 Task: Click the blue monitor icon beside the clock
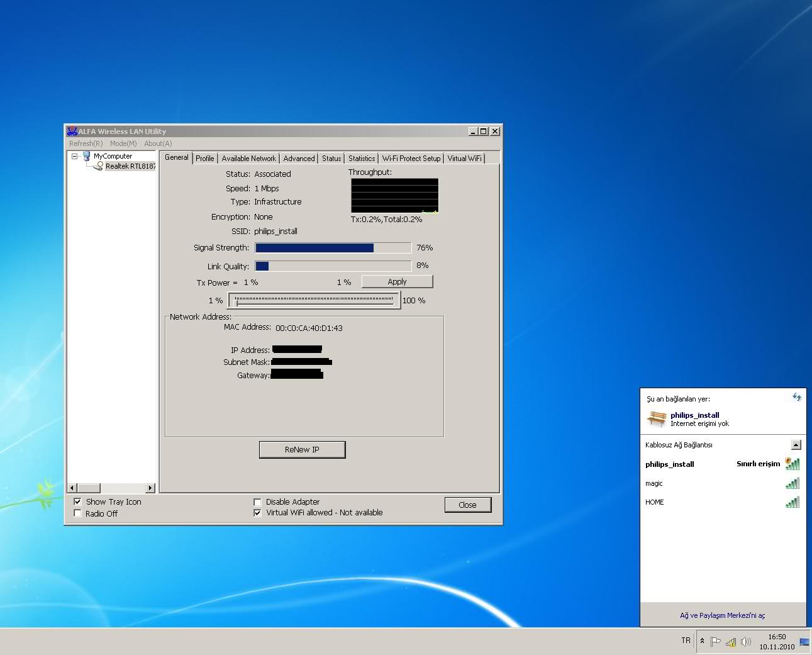(804, 642)
